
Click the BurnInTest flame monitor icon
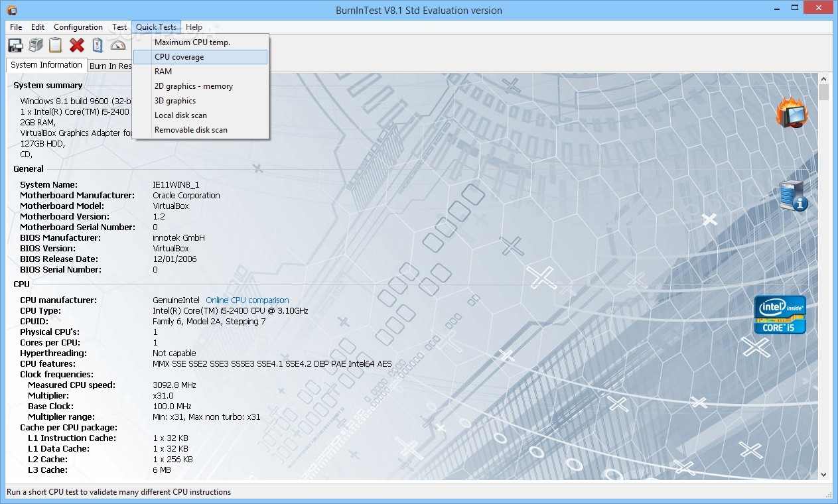[792, 113]
